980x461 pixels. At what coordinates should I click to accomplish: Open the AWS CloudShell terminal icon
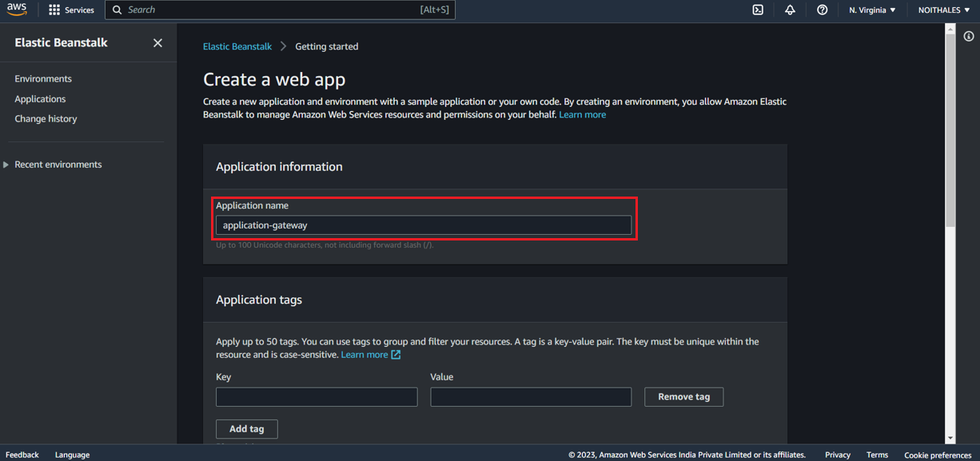point(758,9)
